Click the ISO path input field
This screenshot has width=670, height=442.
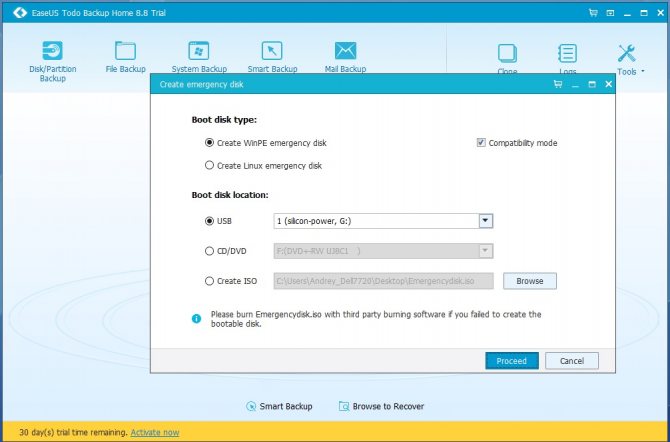click(x=383, y=281)
